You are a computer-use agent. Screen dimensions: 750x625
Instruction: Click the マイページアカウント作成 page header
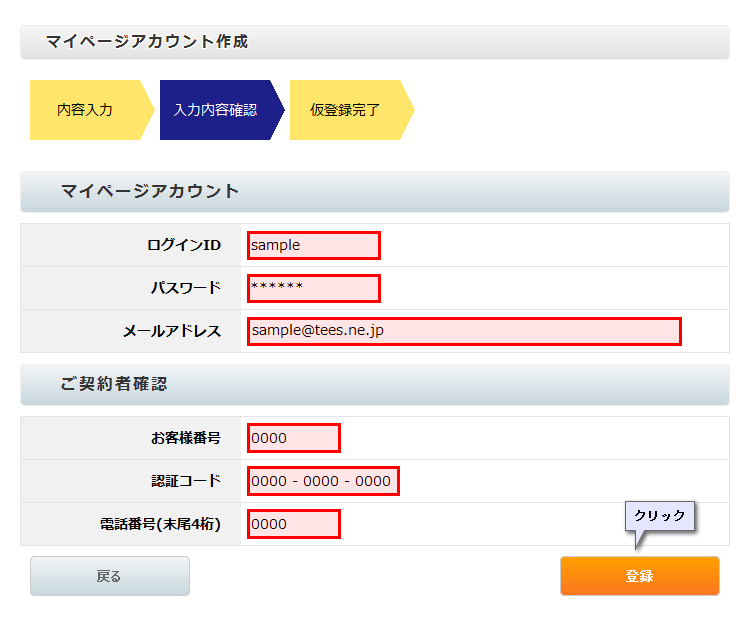[x=147, y=42]
